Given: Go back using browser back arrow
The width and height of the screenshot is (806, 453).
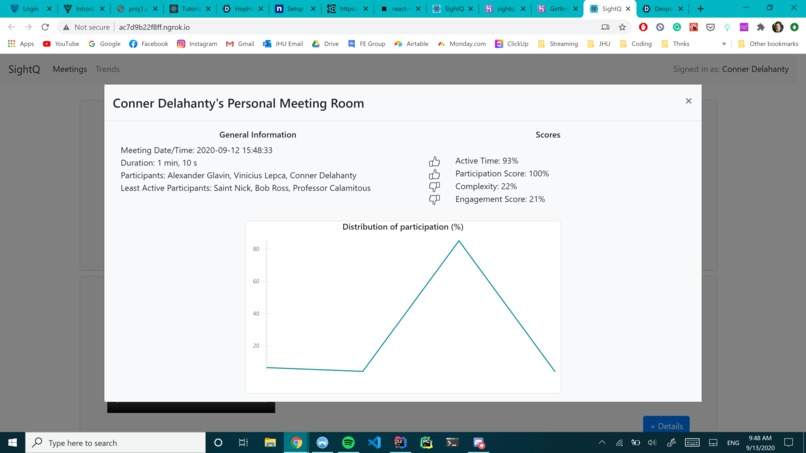Looking at the screenshot, I should point(11,27).
